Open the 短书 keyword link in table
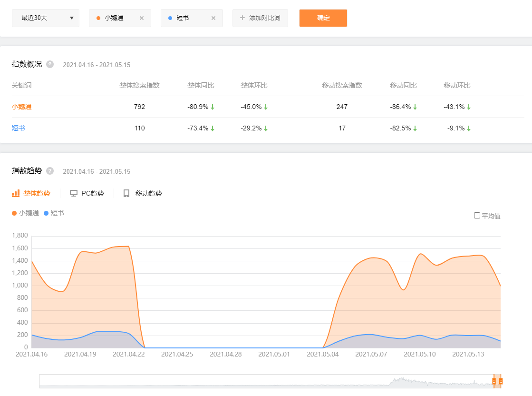Viewport: 532px width, 396px height. pos(18,128)
